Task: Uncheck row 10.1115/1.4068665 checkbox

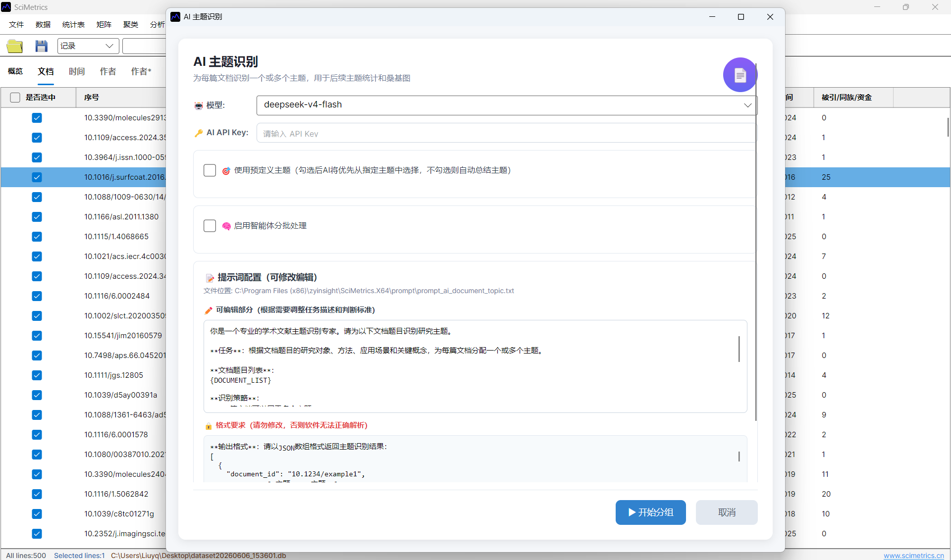Action: [37, 237]
